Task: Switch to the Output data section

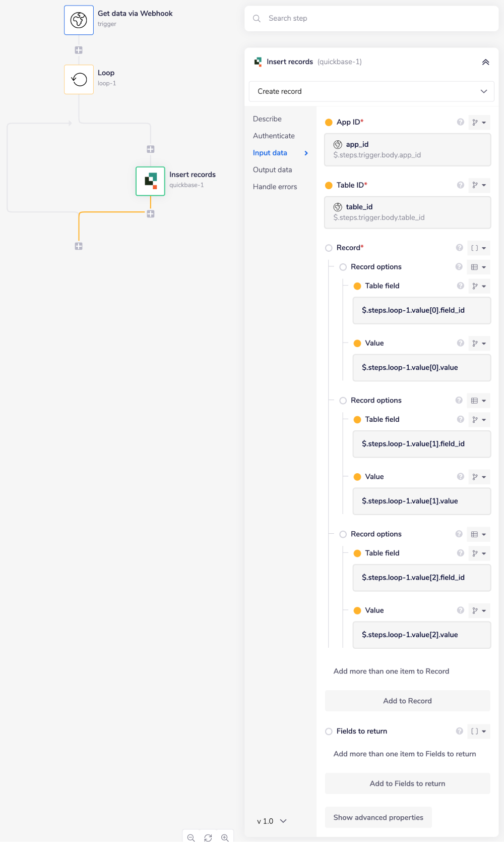Action: point(272,170)
